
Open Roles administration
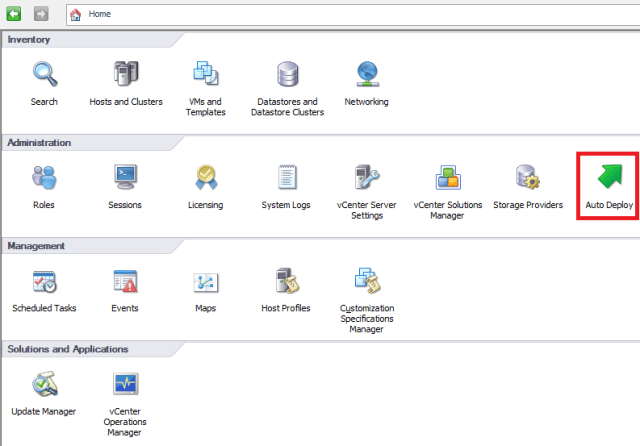tap(44, 178)
